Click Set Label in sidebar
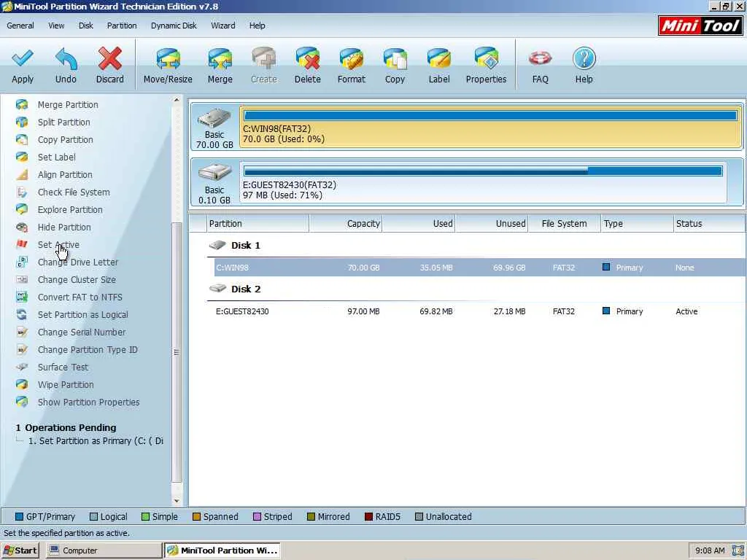 (x=56, y=157)
